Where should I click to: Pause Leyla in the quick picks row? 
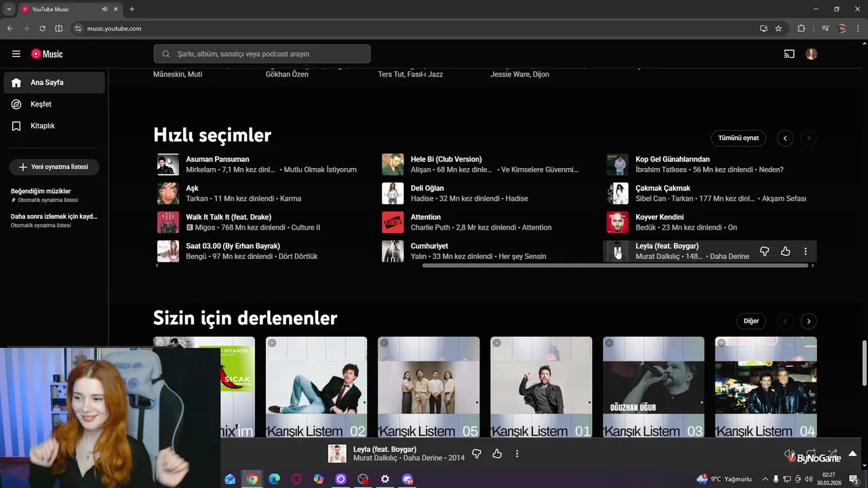(617, 251)
